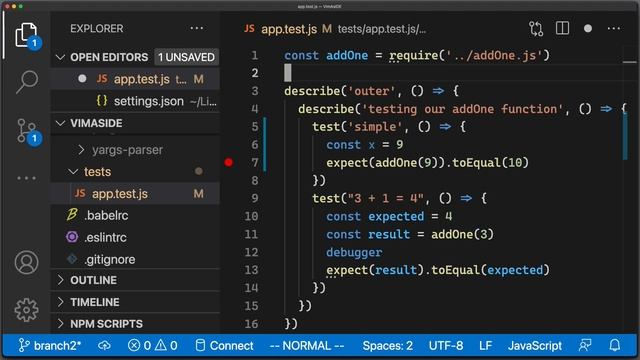Split the editor to the right
640x360 pixels.
pyautogui.click(x=562, y=29)
